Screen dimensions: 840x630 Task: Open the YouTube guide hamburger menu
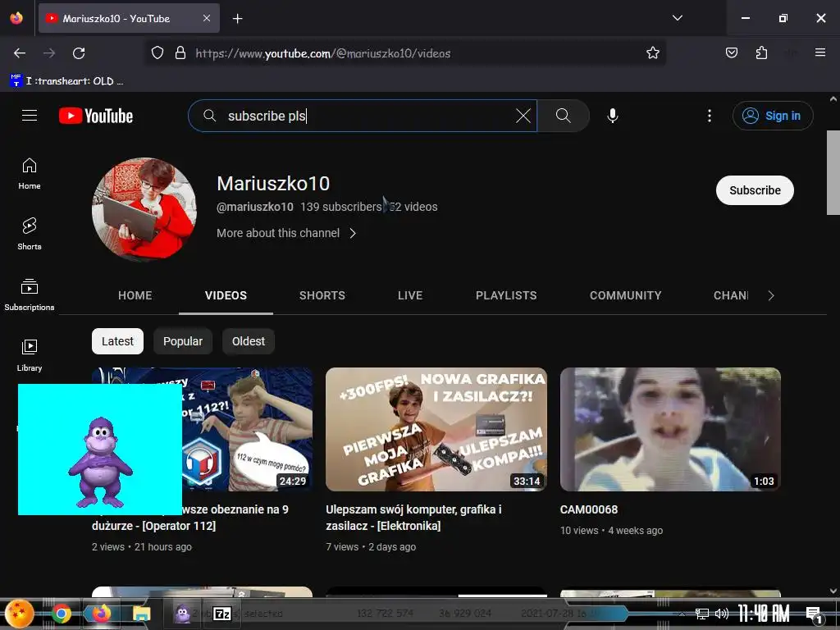30,116
